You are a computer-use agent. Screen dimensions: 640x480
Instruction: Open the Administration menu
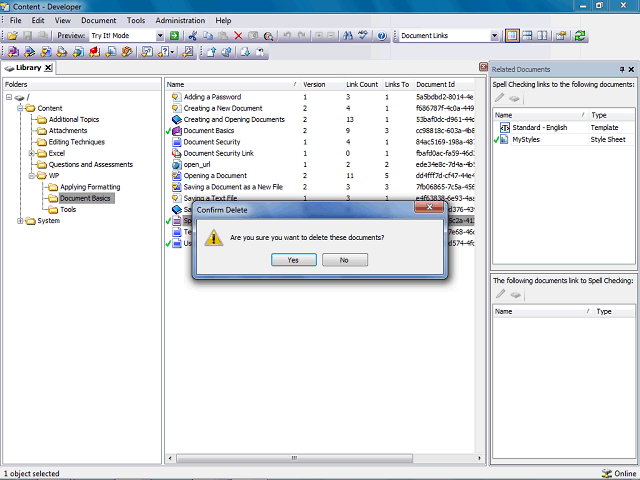(180, 20)
